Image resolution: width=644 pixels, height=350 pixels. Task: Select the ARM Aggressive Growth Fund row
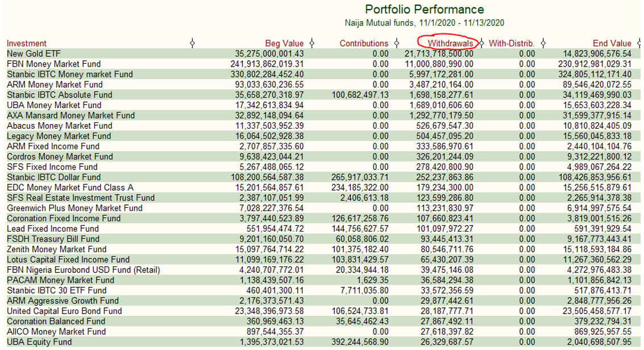coord(323,300)
